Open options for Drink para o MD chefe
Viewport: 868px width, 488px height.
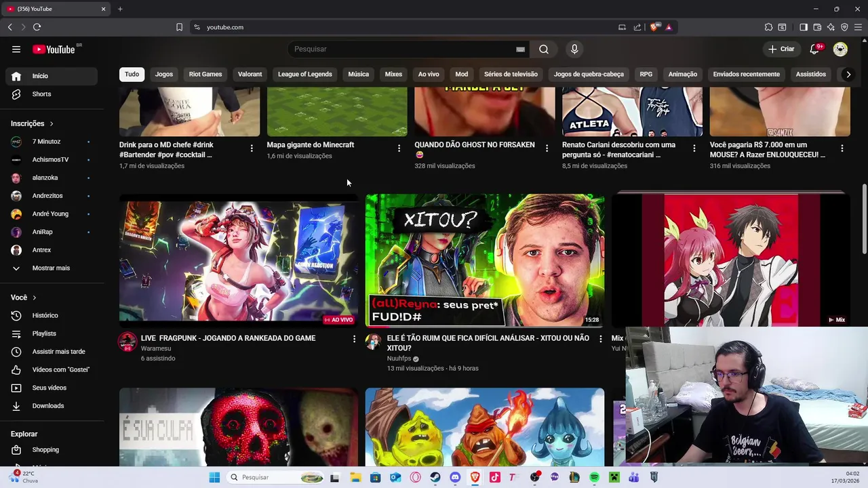pyautogui.click(x=252, y=148)
